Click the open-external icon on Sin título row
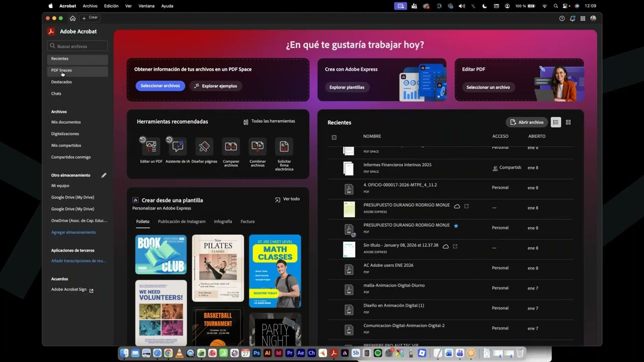This screenshot has height=362, width=644. click(455, 246)
